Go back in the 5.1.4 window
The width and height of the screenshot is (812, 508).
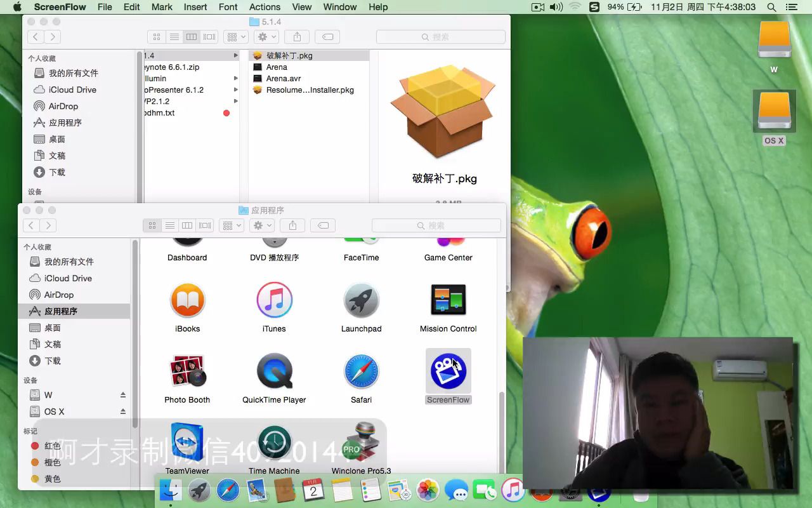coord(36,37)
